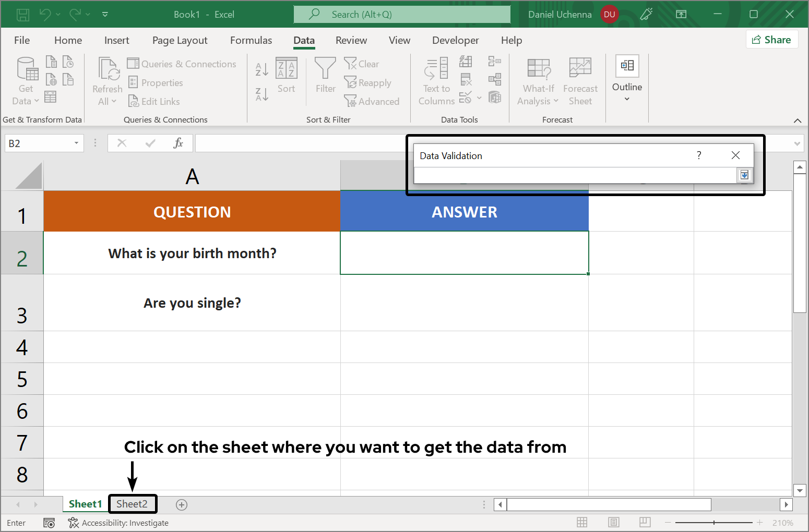Click the Flash Fill icon
809x532 pixels.
(x=466, y=61)
